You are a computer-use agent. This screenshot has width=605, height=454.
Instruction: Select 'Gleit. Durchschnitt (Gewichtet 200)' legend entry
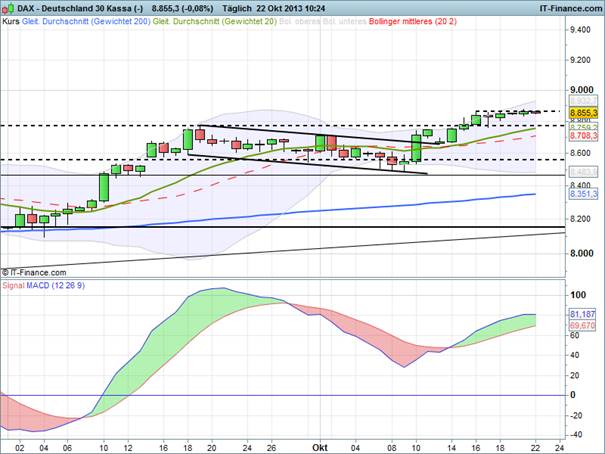click(x=86, y=22)
